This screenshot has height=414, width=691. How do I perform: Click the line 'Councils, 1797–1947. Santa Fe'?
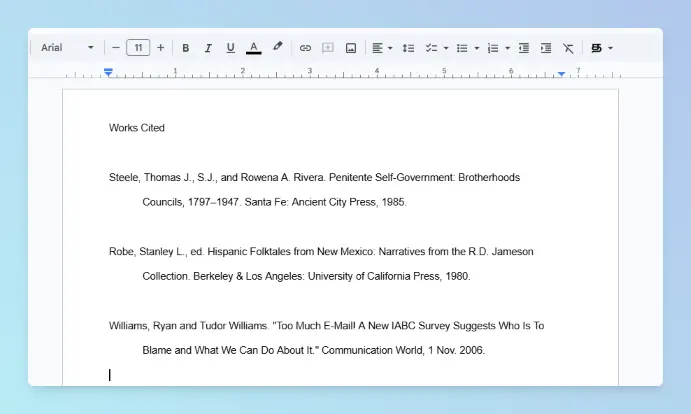coord(274,202)
